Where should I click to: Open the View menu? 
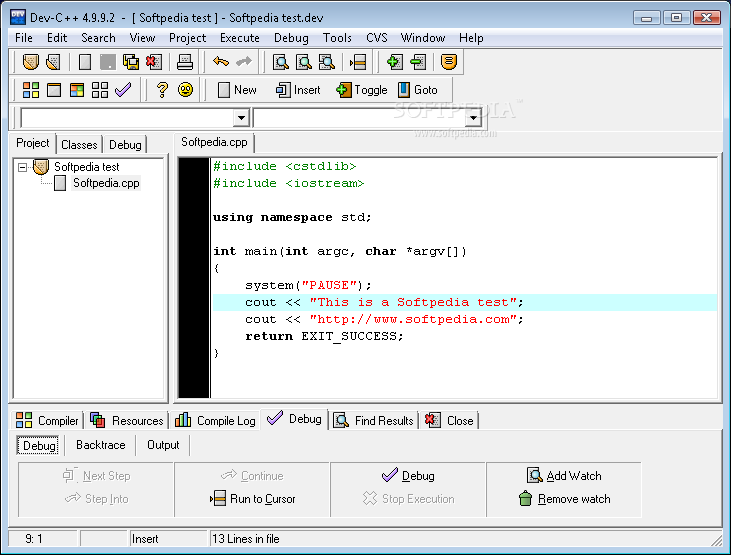coord(142,38)
